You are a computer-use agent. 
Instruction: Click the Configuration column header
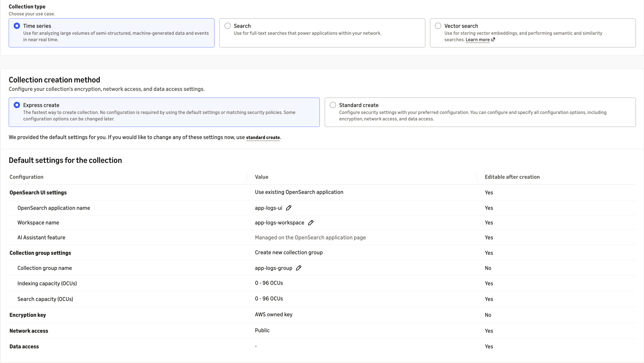26,177
